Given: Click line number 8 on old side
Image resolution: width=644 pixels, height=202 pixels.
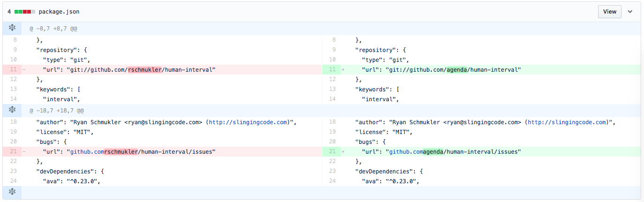Looking at the screenshot, I should (x=15, y=40).
